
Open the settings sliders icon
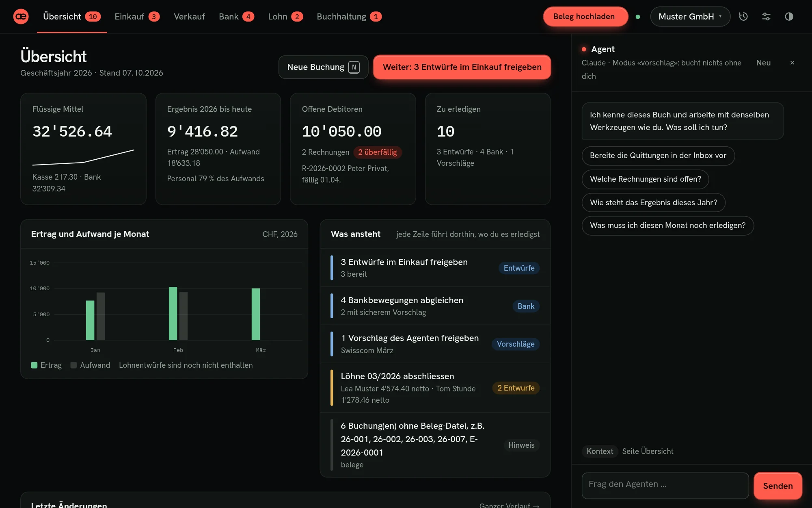coord(766,17)
